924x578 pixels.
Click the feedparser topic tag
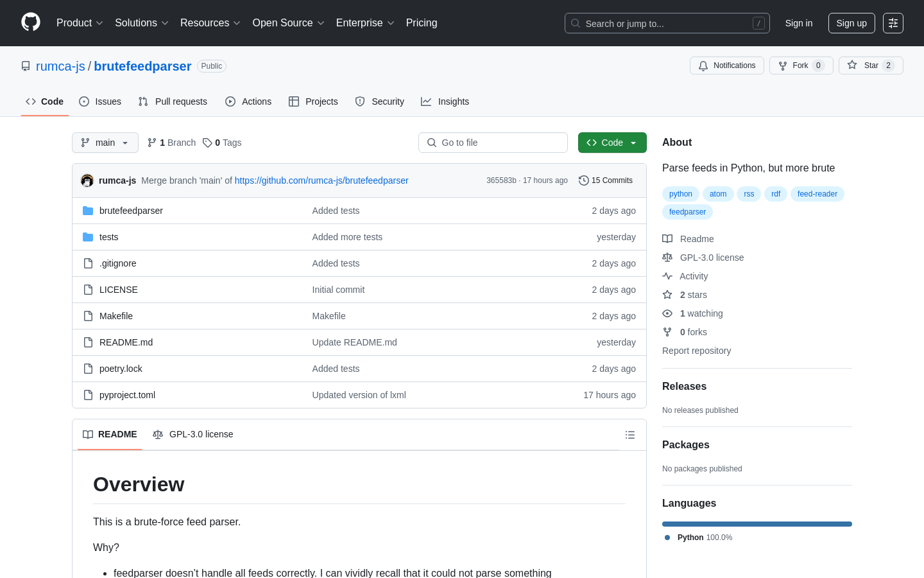[687, 212]
